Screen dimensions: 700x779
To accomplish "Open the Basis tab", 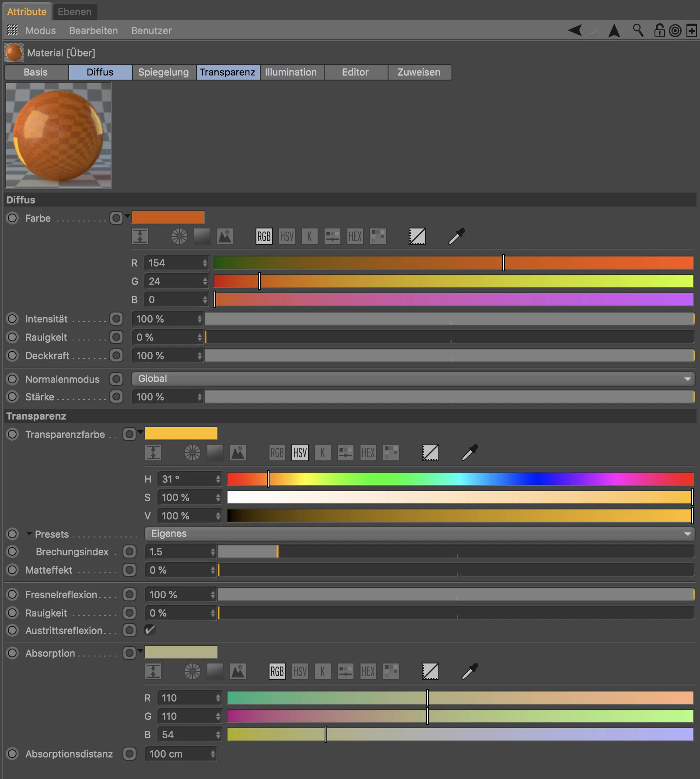I will 36,72.
